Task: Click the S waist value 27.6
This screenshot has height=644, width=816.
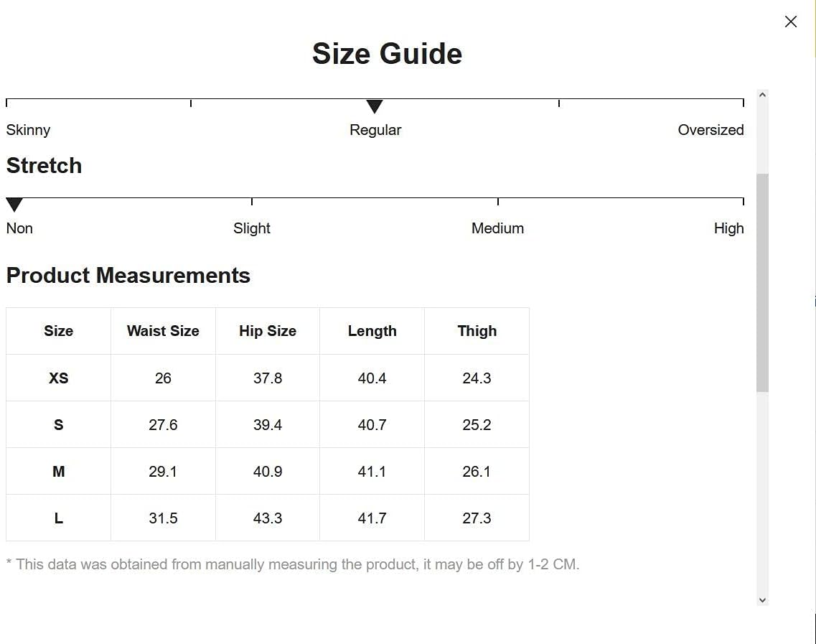Action: [x=163, y=425]
